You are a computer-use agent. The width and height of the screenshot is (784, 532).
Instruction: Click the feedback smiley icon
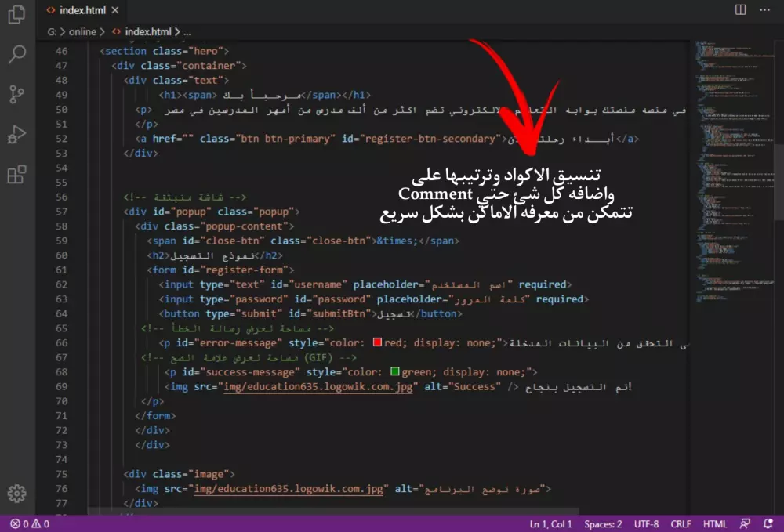(x=744, y=523)
